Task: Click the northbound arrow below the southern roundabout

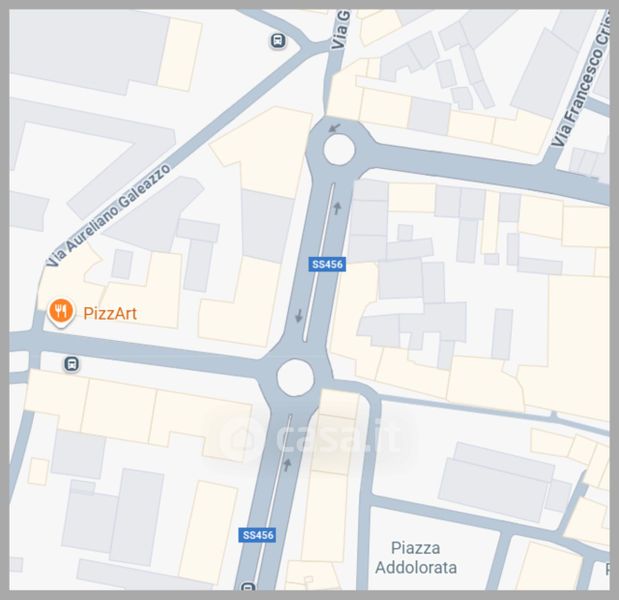Action: pyautogui.click(x=287, y=465)
